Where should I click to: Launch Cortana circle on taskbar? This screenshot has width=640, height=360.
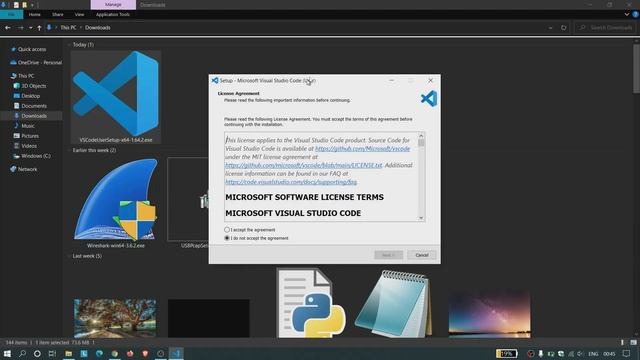(37, 353)
